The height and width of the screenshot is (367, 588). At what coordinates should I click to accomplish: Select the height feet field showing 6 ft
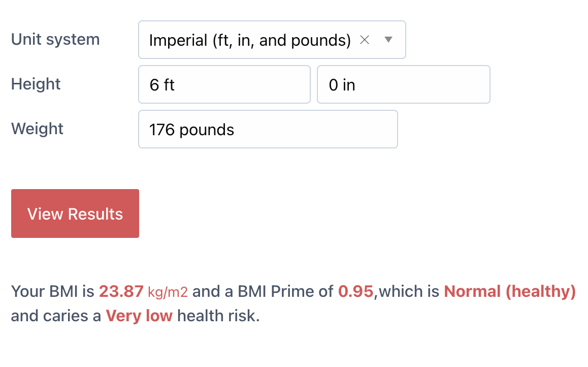point(224,84)
